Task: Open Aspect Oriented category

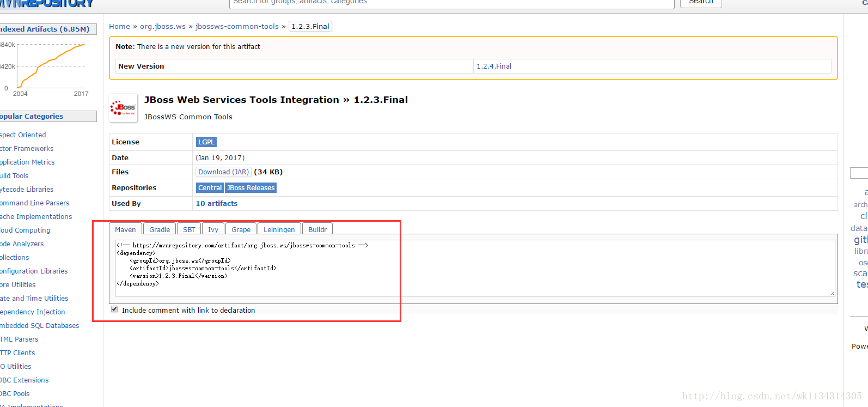Action: [x=23, y=135]
